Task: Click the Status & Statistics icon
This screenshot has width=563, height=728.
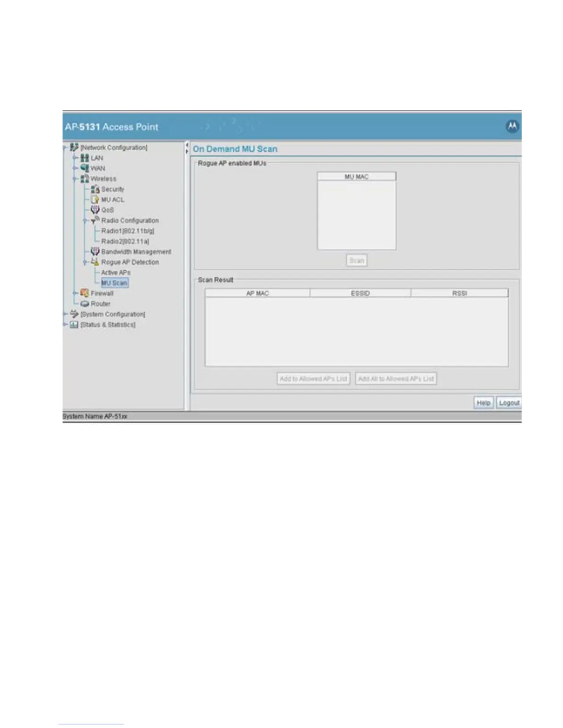Action: [x=74, y=324]
